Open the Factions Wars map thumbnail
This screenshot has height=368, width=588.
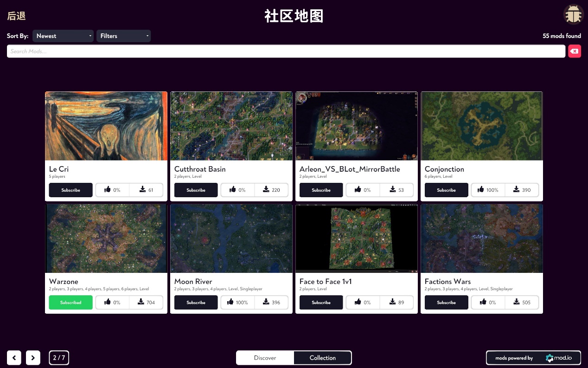482,239
